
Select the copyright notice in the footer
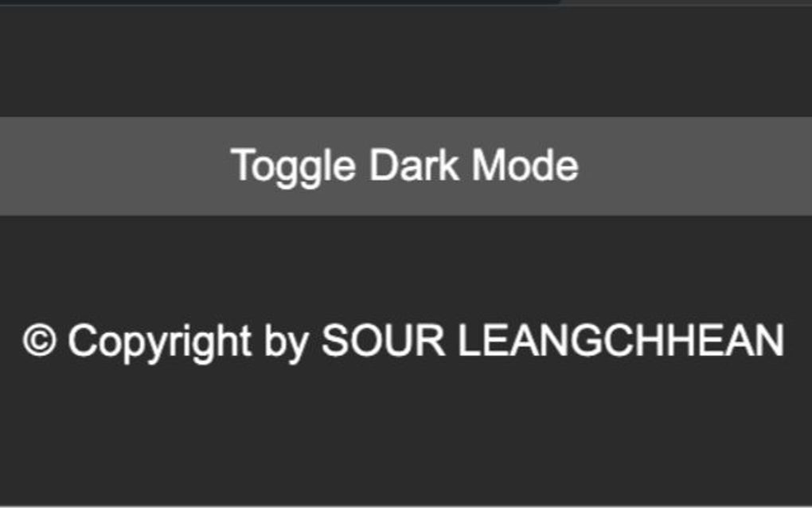coord(404,342)
